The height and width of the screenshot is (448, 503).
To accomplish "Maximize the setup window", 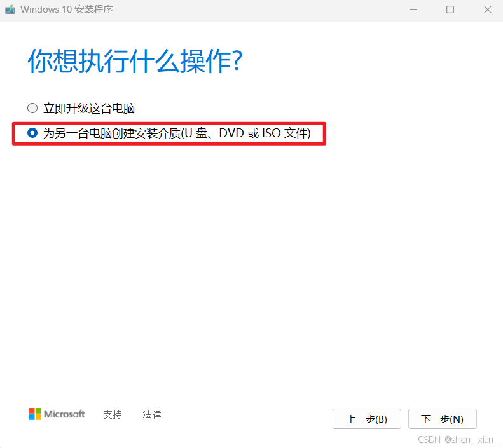I will point(450,10).
